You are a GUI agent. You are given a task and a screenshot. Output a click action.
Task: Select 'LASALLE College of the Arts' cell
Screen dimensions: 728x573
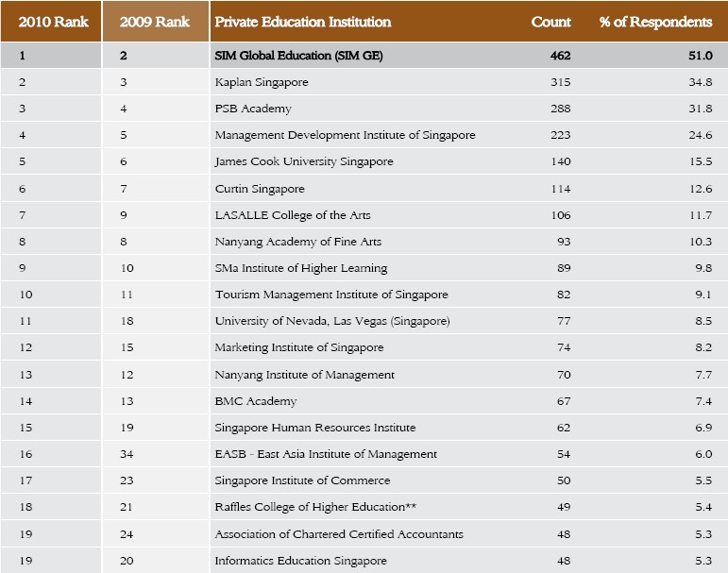click(x=293, y=215)
